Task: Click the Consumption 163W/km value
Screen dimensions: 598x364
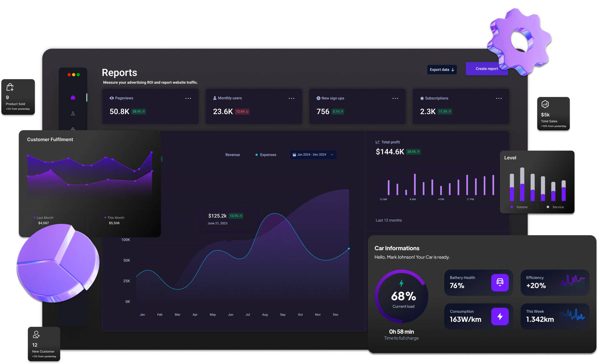Action: coord(465,319)
